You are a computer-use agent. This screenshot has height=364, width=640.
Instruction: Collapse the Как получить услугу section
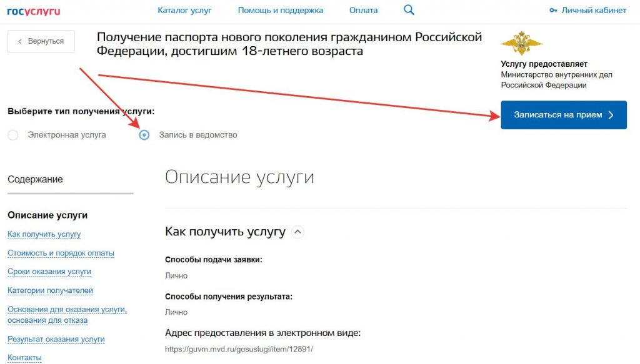[298, 232]
